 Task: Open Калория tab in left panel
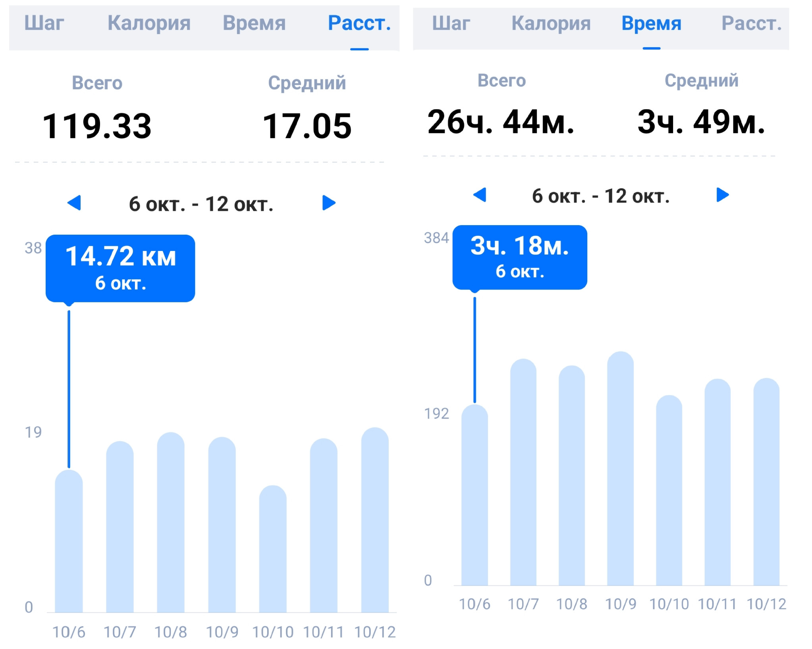click(149, 23)
